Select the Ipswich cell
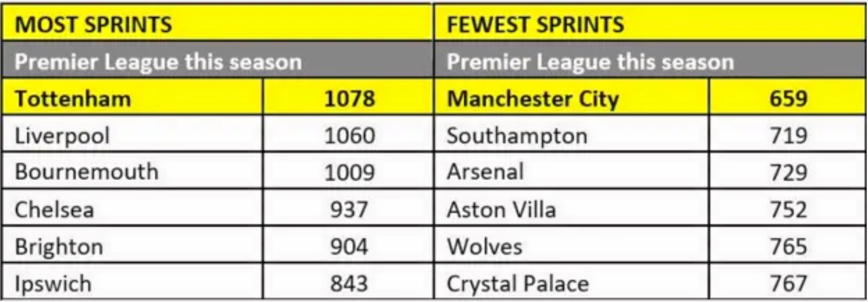Viewport: 868px width, 302px height. tap(53, 284)
